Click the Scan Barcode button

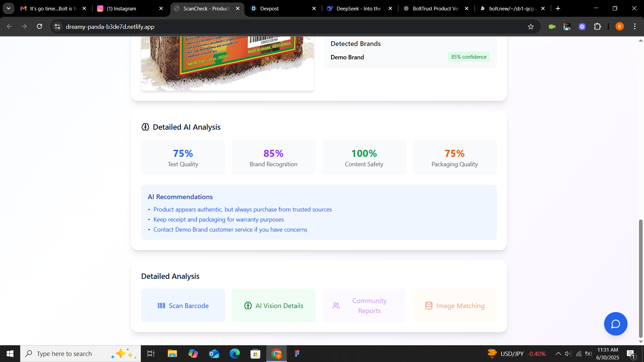[183, 305]
